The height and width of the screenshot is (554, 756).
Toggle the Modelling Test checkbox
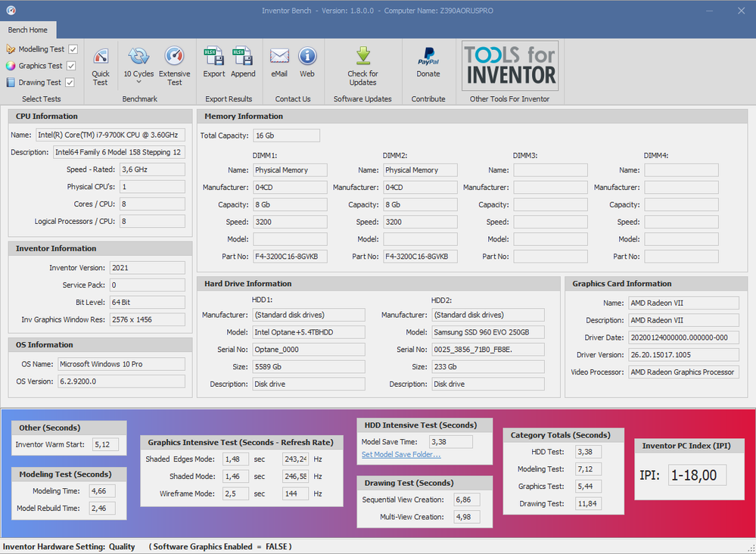point(73,49)
